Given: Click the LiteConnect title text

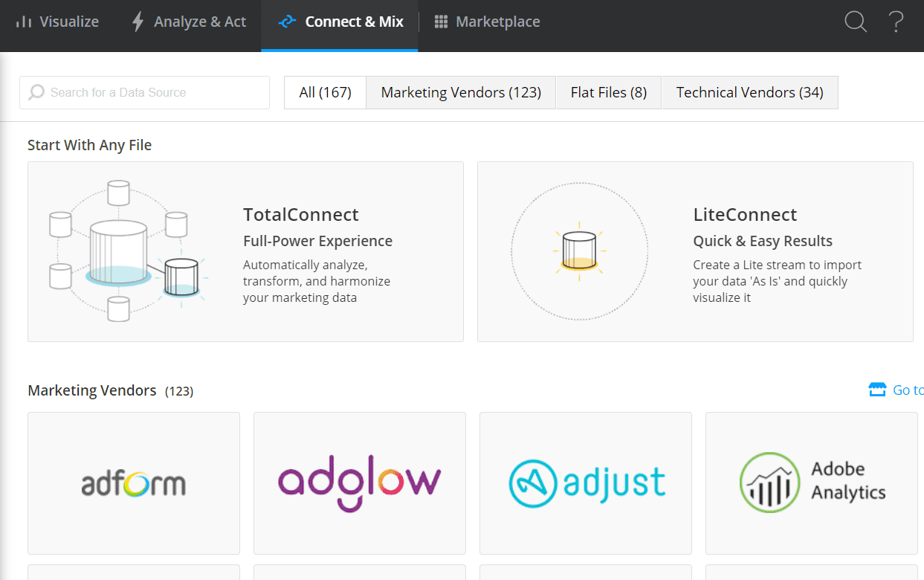Looking at the screenshot, I should [745, 214].
